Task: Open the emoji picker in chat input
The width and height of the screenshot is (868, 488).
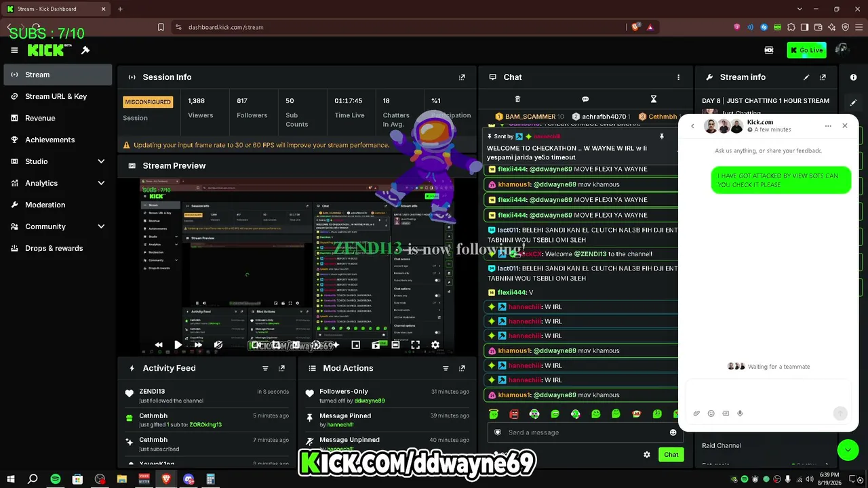Action: (x=673, y=432)
